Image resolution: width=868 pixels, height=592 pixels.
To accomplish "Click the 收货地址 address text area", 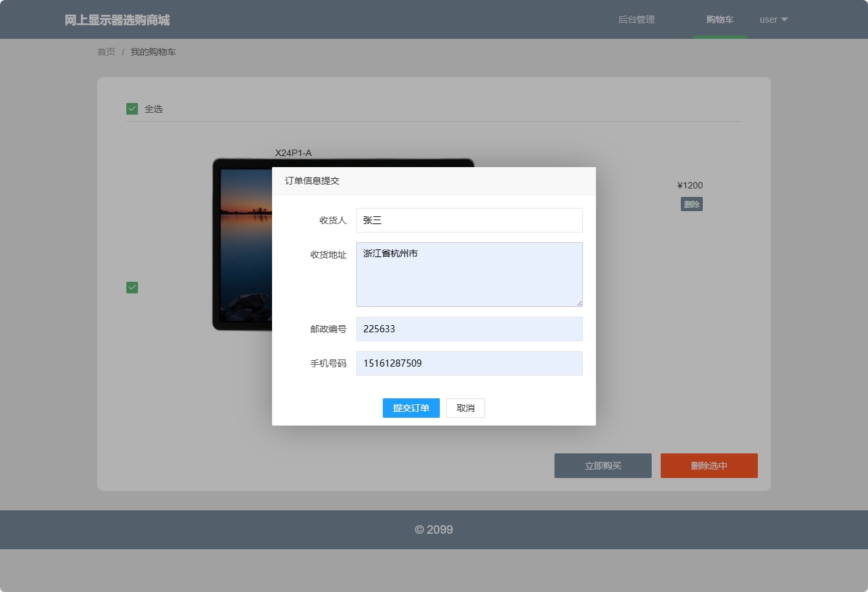I will 469,275.
